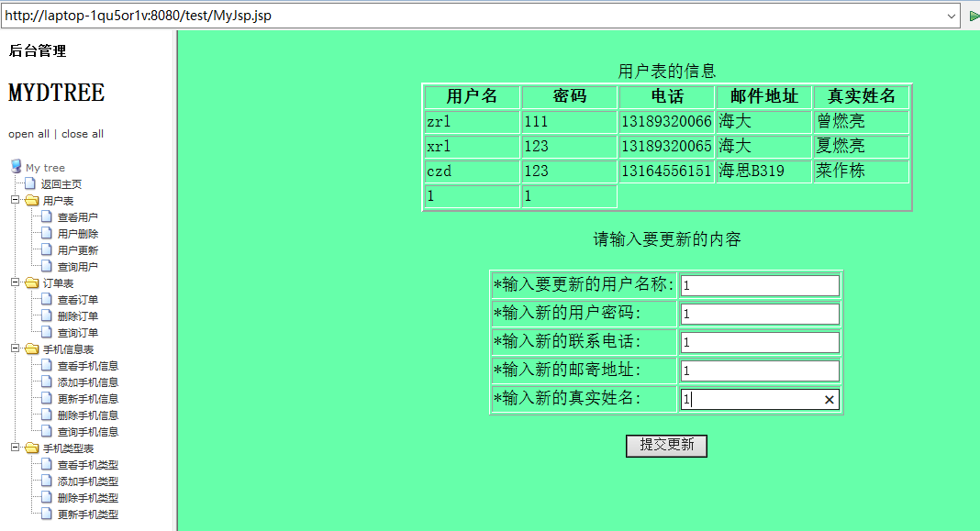Screen dimensions: 980x531
Task: Click the page icon beside 查看手机类型
Action: coord(46,465)
